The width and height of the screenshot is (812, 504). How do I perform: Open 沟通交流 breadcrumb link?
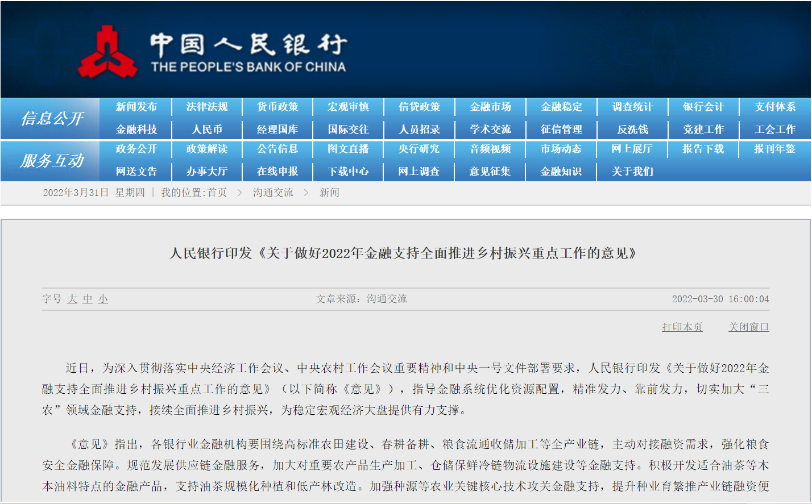(273, 193)
